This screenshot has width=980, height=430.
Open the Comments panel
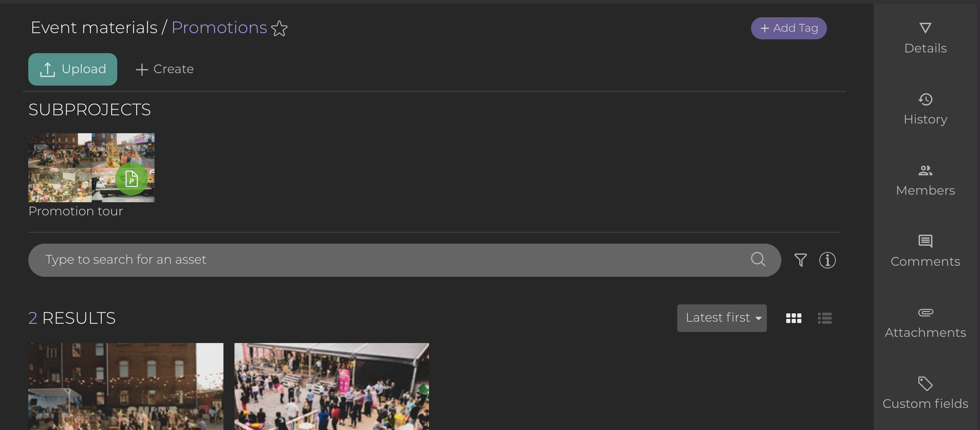click(x=925, y=251)
